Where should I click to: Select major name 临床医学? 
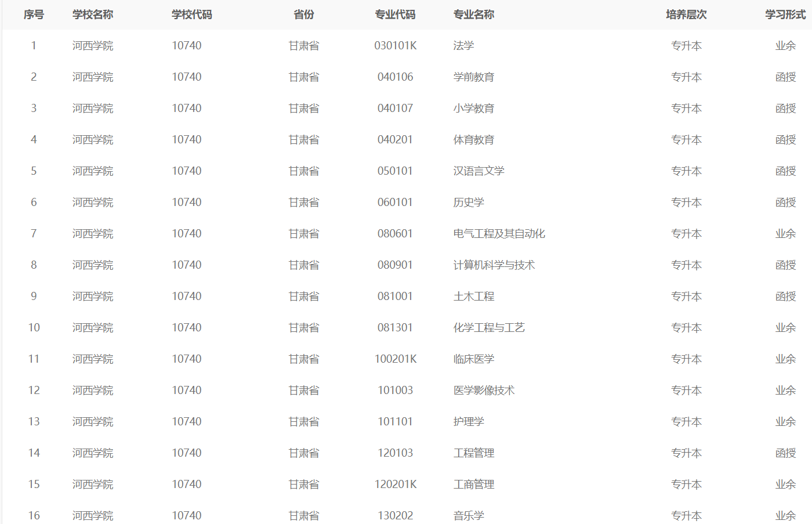tap(474, 359)
